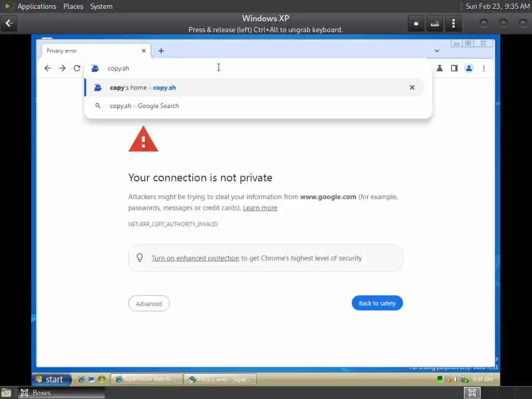
Task: Click the browser forward arrow
Action: pos(62,68)
